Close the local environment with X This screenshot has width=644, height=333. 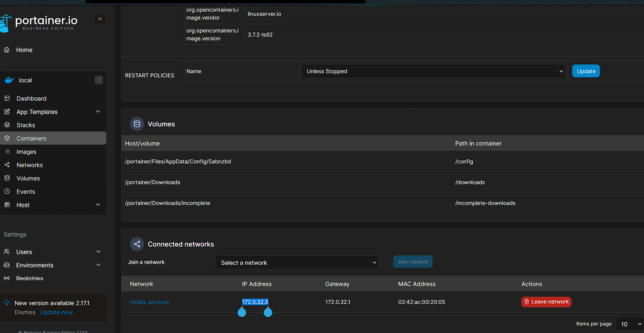(x=98, y=80)
